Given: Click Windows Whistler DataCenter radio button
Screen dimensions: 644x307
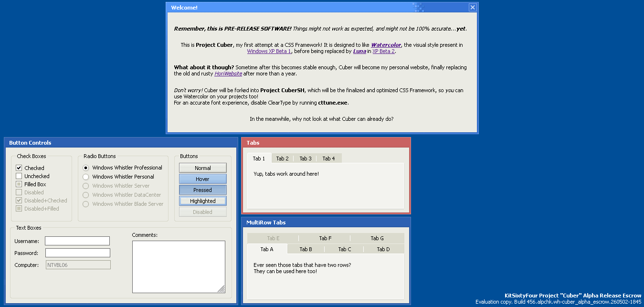Looking at the screenshot, I should click(86, 195).
